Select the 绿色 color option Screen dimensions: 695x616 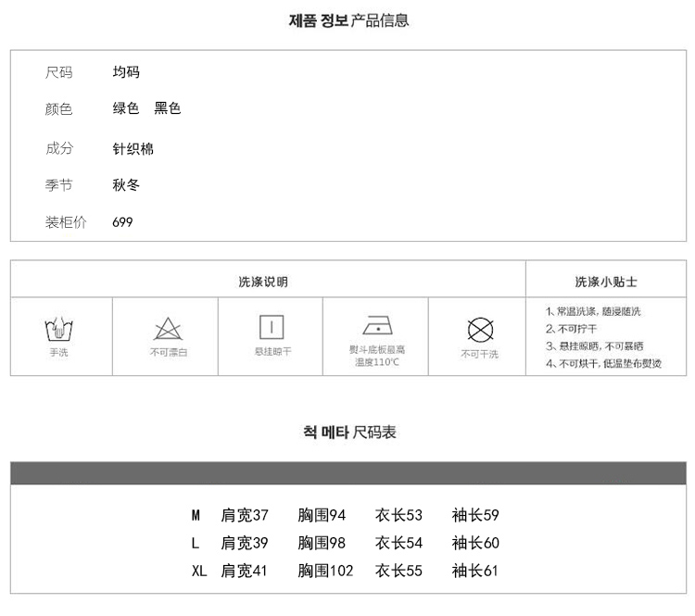point(126,108)
